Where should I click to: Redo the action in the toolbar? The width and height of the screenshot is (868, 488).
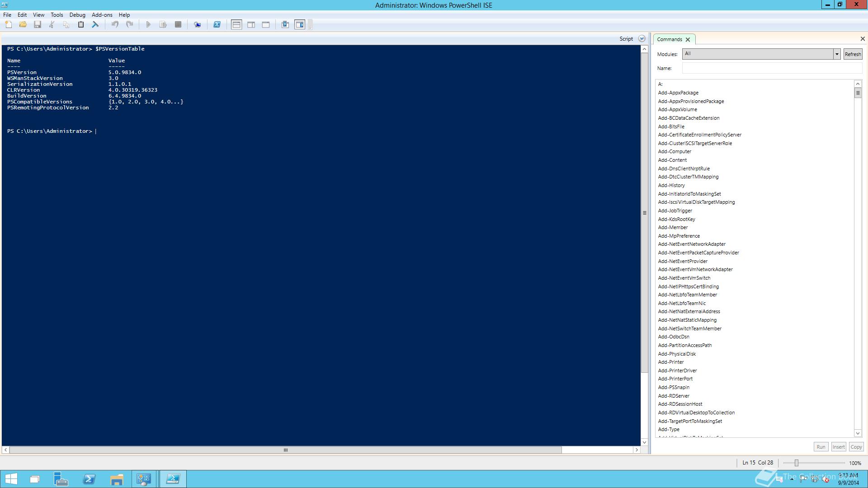(130, 24)
